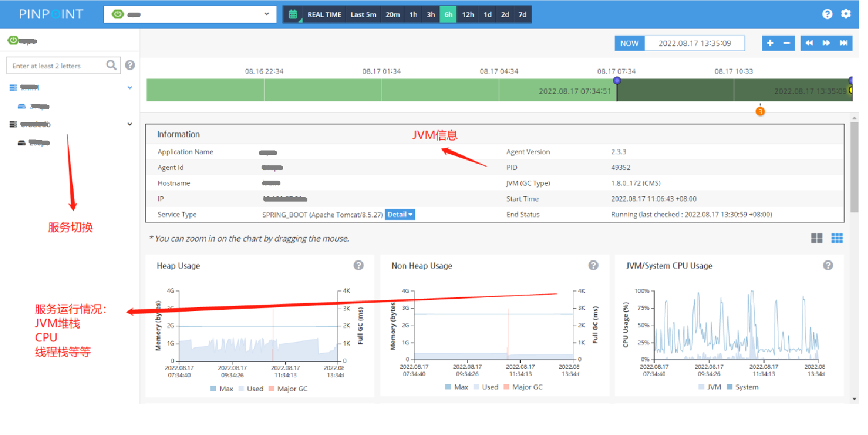868x435 pixels.
Task: Select the 2d time range
Action: click(505, 15)
